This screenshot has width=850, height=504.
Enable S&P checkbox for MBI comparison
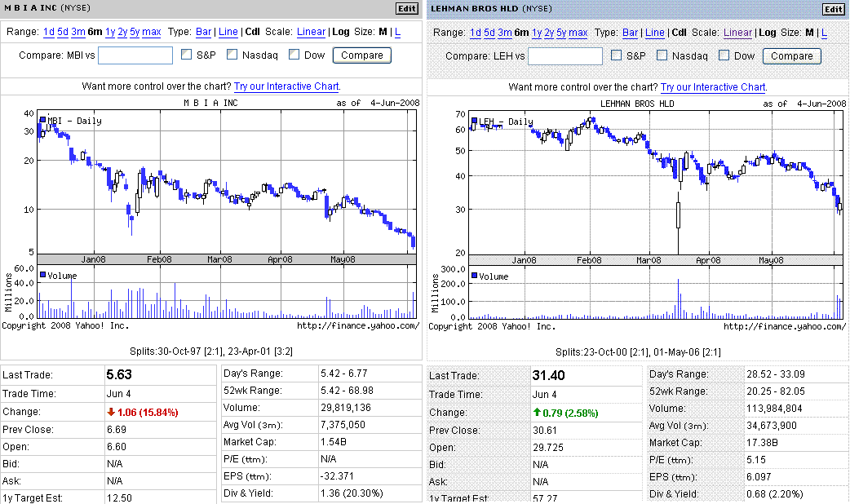(187, 55)
